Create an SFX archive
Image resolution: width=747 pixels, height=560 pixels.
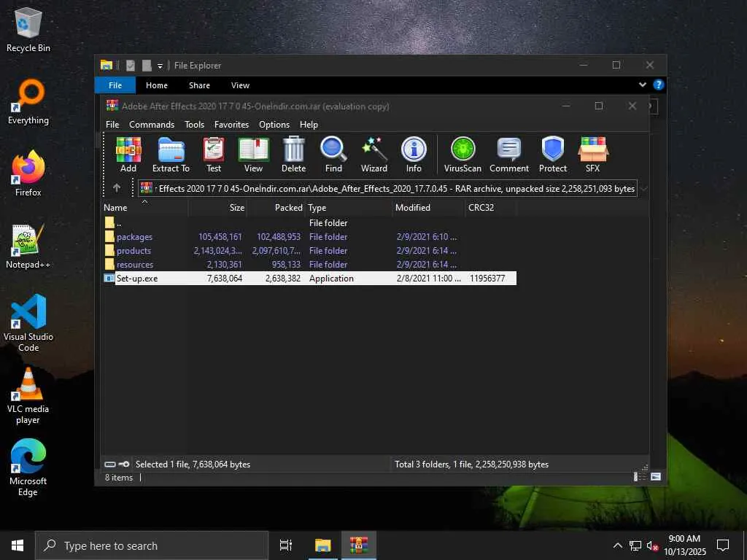[592, 155]
